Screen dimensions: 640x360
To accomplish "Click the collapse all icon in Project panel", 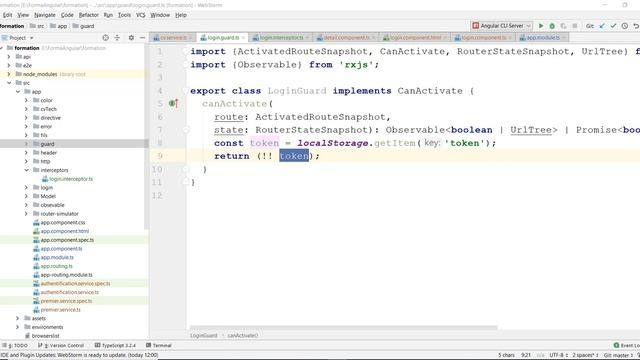I will (117, 38).
